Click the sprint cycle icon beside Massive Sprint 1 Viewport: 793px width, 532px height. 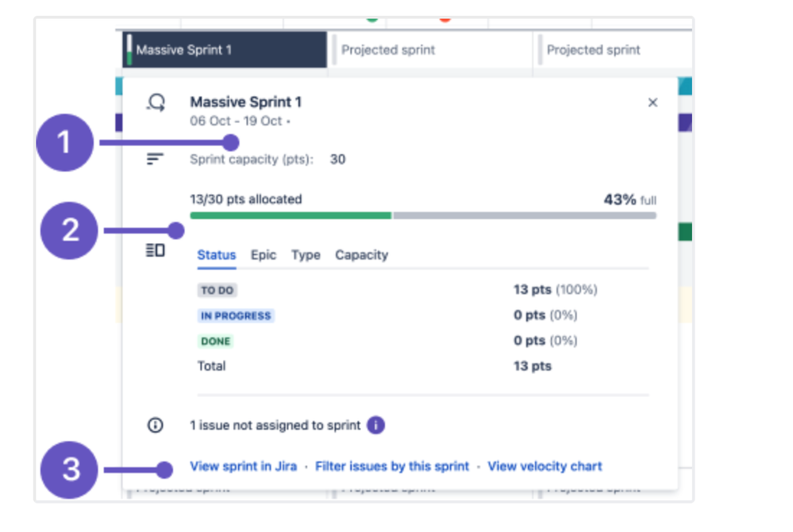[x=156, y=102]
